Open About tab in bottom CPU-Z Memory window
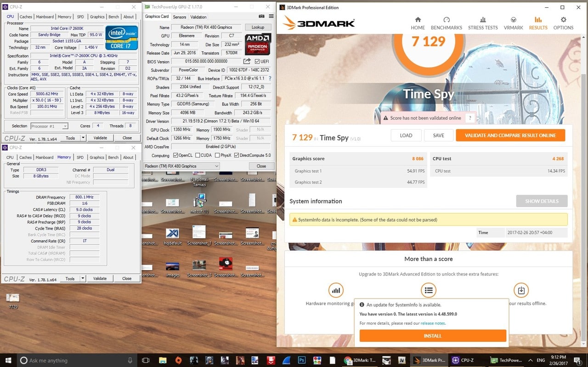This screenshot has height=367, width=588. [x=128, y=158]
